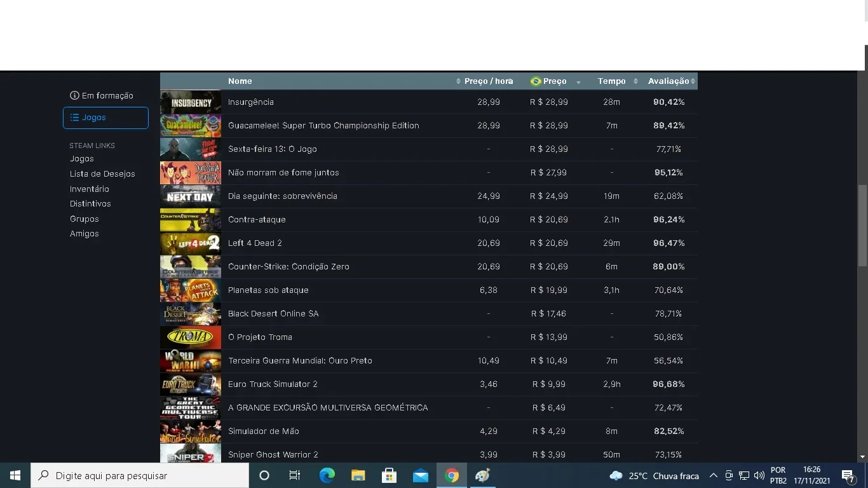Open Task View in the taskbar
The image size is (868, 488).
(295, 475)
